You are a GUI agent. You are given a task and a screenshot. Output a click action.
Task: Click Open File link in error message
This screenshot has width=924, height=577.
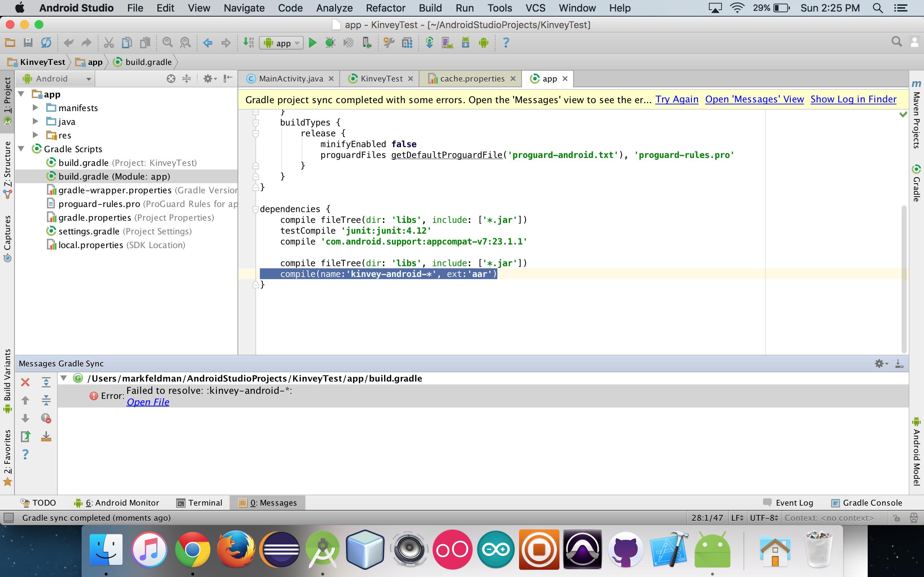click(148, 402)
